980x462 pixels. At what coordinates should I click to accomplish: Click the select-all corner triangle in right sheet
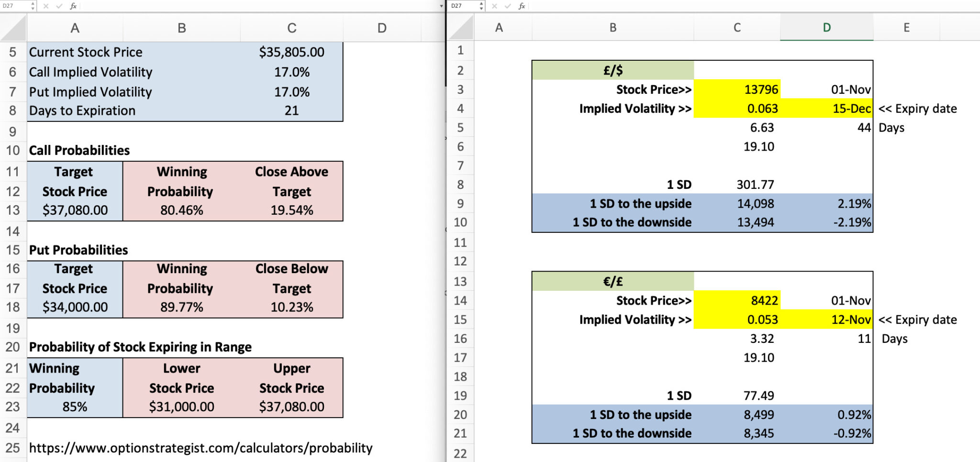[x=461, y=28]
